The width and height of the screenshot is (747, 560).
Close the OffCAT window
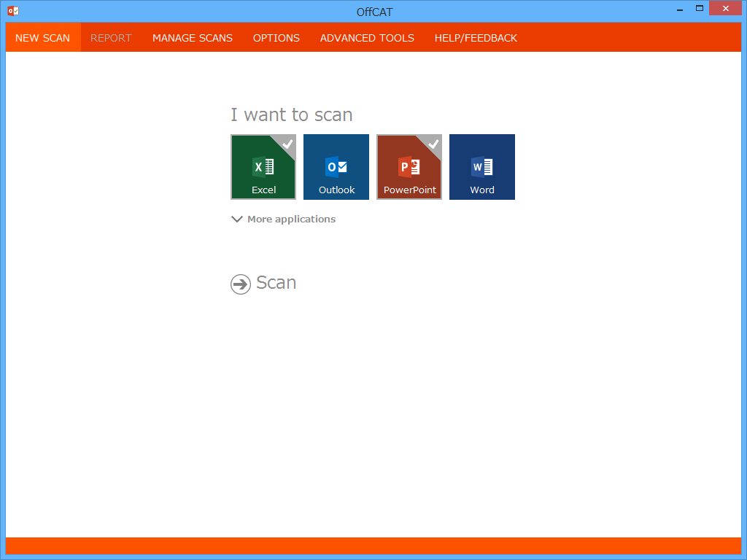pyautogui.click(x=726, y=9)
